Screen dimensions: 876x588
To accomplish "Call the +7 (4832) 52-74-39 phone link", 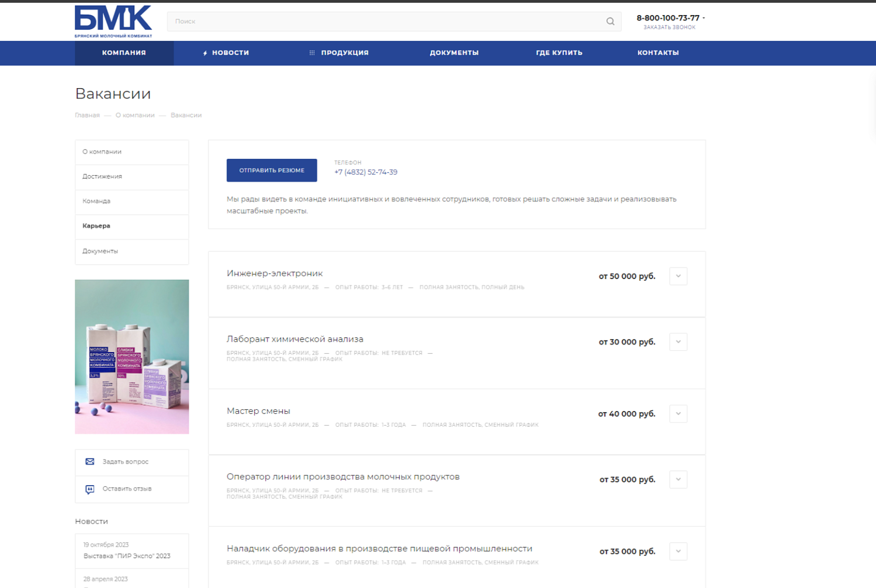I will [366, 172].
